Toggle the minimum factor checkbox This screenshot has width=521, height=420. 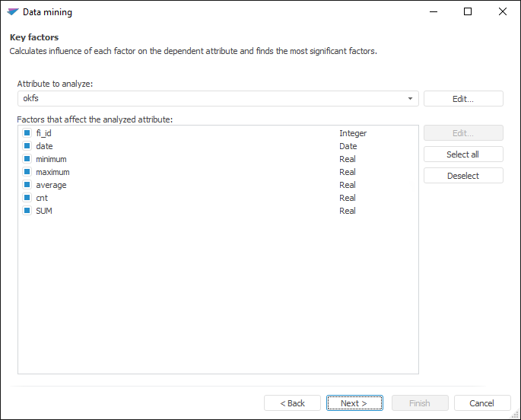point(27,159)
